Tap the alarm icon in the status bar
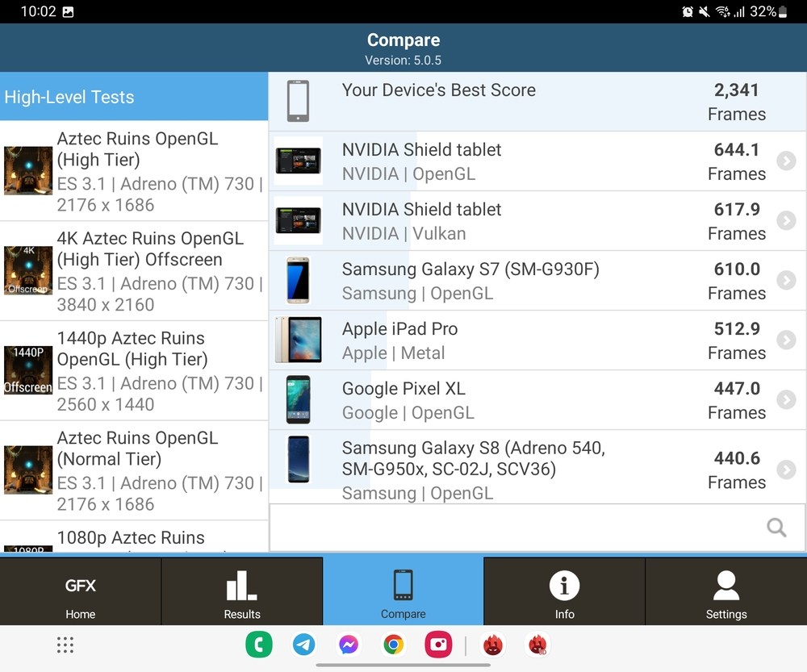 [688, 12]
